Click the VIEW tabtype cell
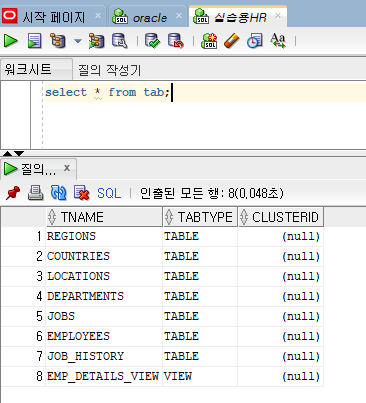 click(x=200, y=376)
